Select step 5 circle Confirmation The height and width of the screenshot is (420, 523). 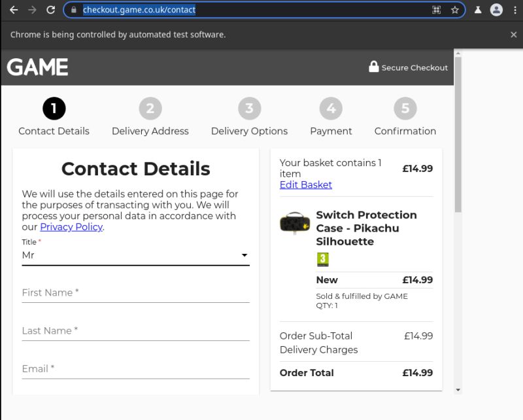(x=405, y=109)
